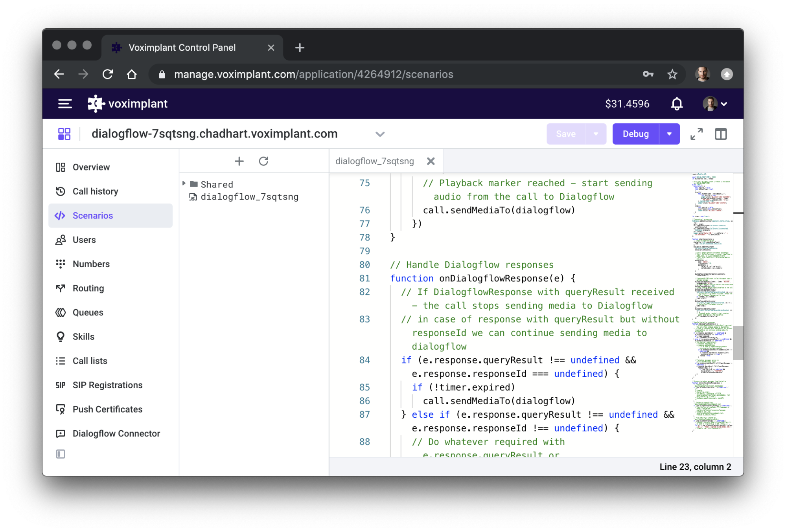Select the Voximplant Control Panel browser tab
This screenshot has width=786, height=532.
point(192,48)
